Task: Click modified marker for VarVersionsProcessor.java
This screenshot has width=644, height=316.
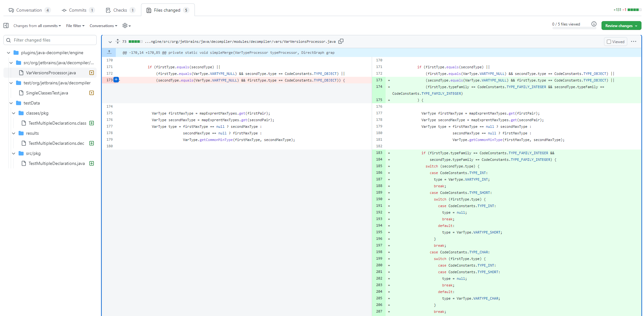Action: 92,73
